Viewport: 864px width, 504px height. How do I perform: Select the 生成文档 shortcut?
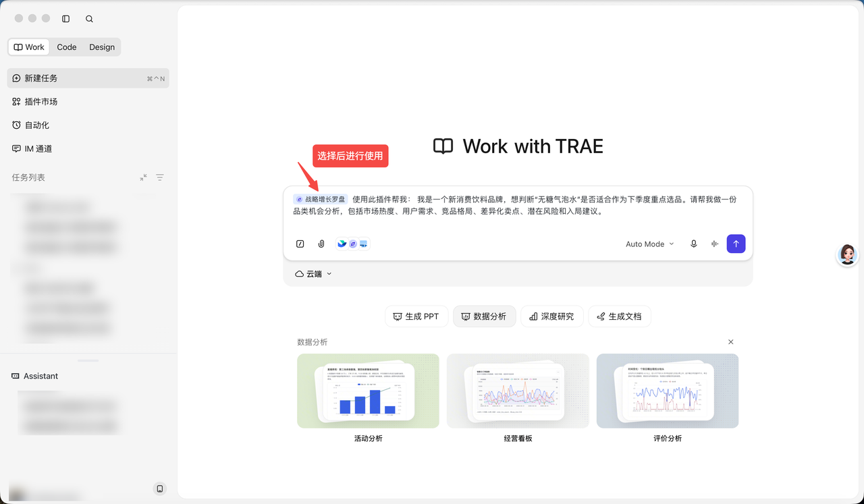620,316
